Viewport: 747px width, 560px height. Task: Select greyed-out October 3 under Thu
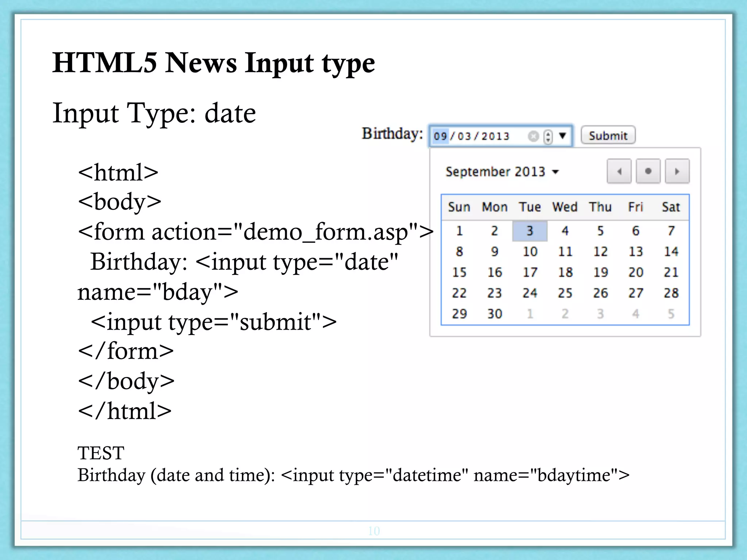click(x=600, y=314)
